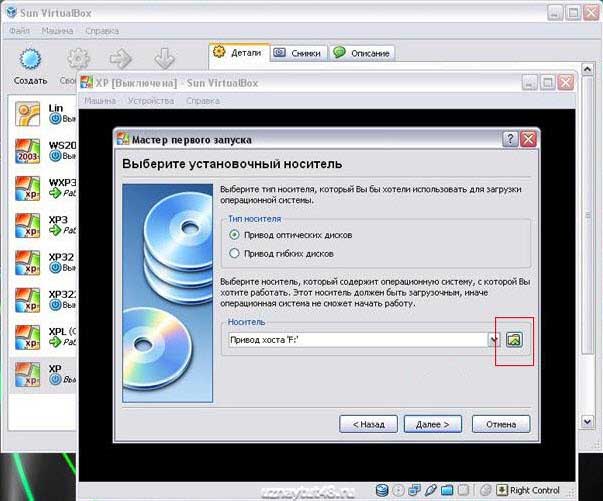The height and width of the screenshot is (501, 603).
Task: Select the XPL machine icon
Action: (x=27, y=337)
